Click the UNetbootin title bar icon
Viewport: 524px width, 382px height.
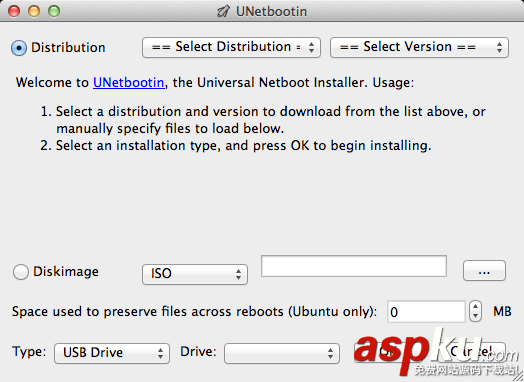223,11
